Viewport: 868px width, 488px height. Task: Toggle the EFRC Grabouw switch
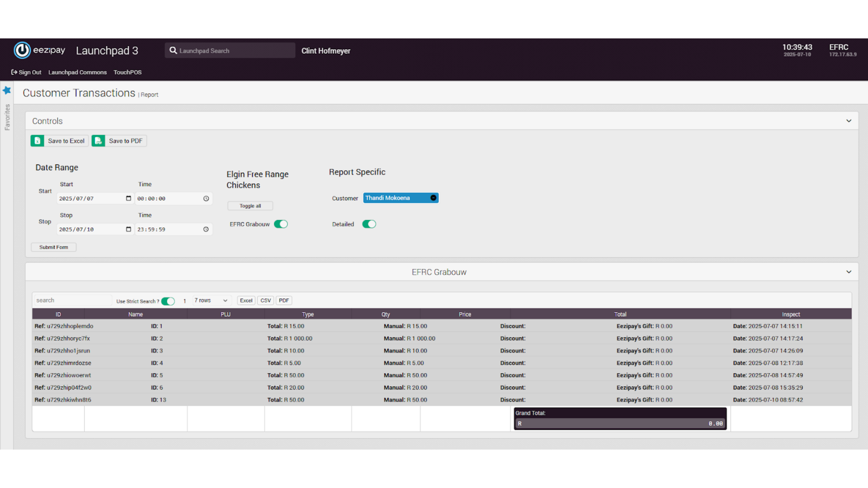[x=281, y=224]
